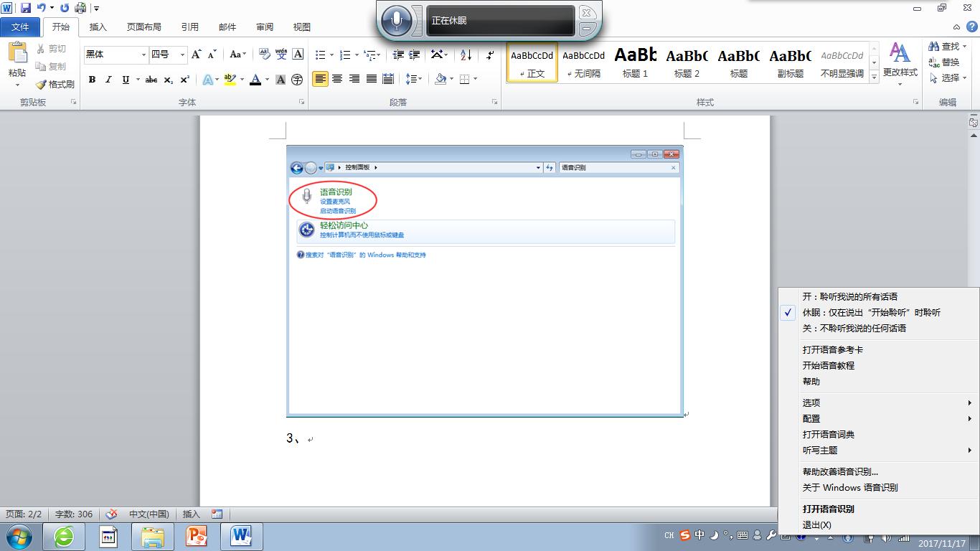Select Center alignment button
Image resolution: width=980 pixels, height=551 pixels.
click(337, 79)
